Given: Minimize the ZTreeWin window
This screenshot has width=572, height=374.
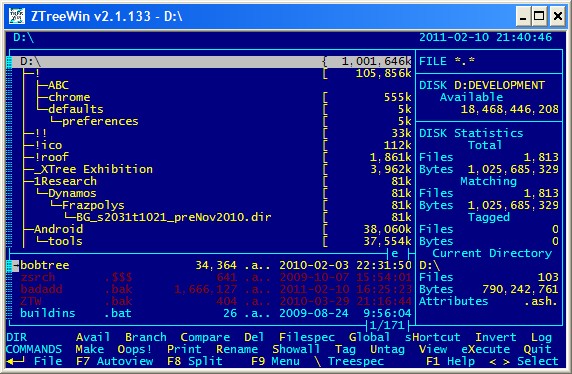Looking at the screenshot, I should click(523, 16).
